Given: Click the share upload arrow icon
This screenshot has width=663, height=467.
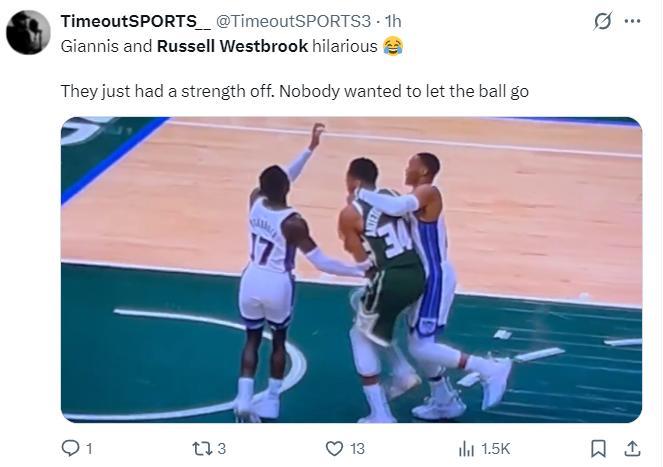Looking at the screenshot, I should (x=631, y=449).
